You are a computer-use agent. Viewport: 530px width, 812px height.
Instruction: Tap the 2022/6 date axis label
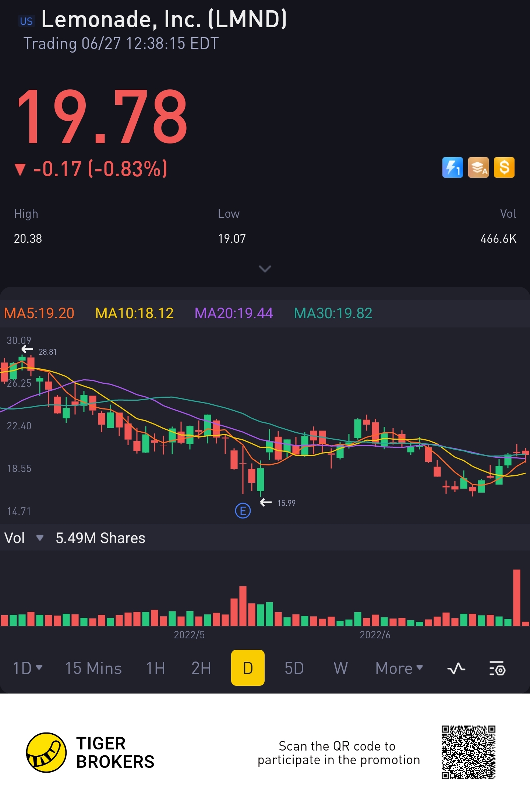tap(375, 635)
